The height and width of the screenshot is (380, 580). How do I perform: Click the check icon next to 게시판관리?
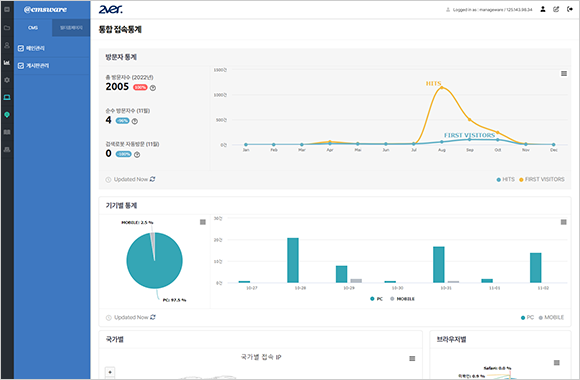[21, 65]
